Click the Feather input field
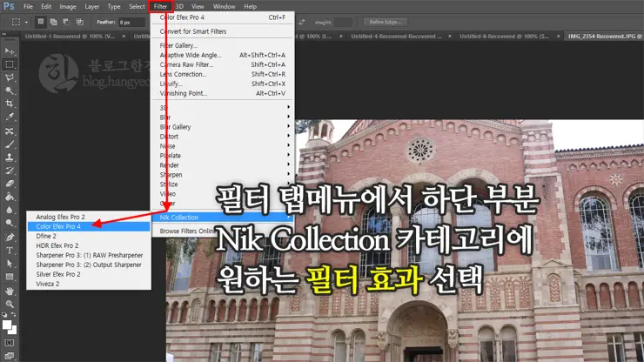 pos(131,22)
